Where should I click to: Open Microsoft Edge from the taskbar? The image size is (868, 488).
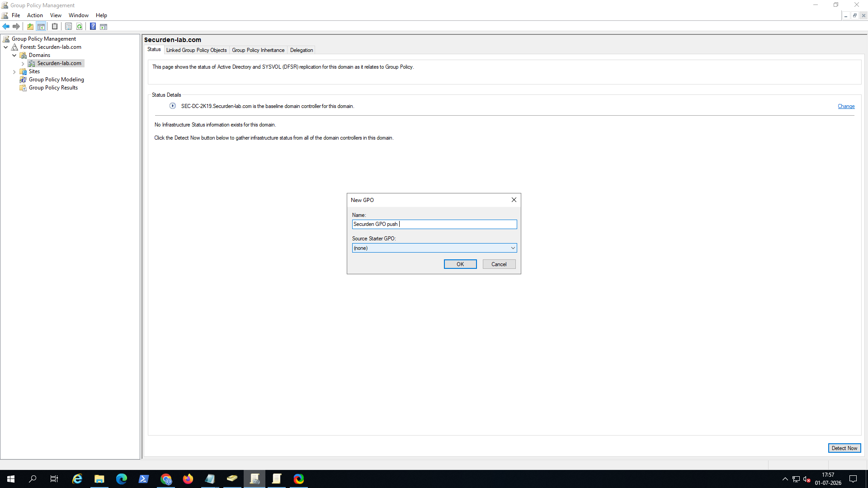(122, 479)
